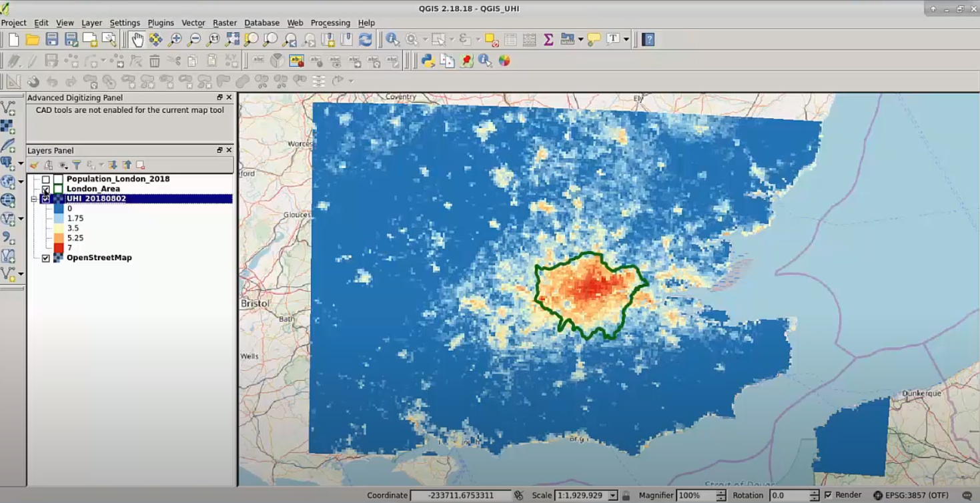The height and width of the screenshot is (503, 980).
Task: Toggle UHI_20180802 layer visibility checkbox
Action: tap(46, 199)
